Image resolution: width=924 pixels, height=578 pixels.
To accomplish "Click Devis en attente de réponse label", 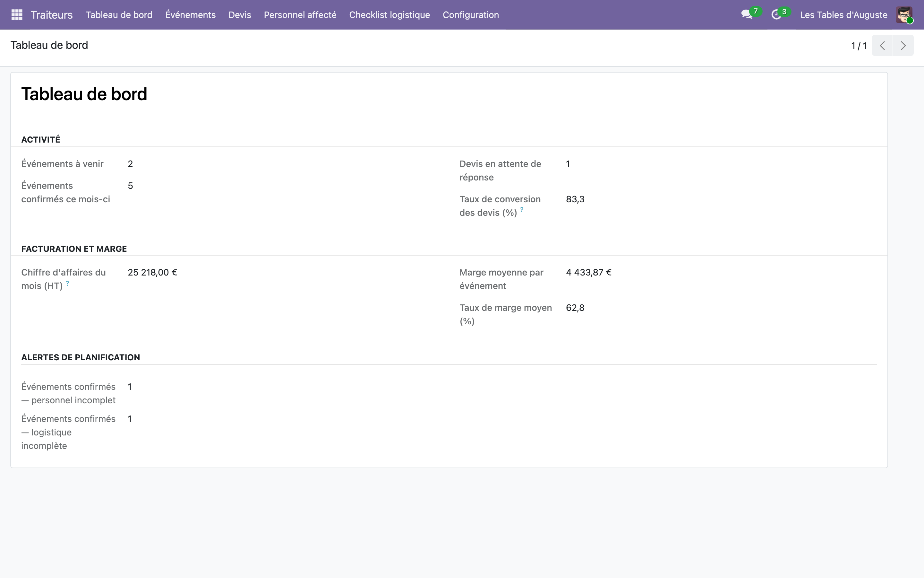I will coord(500,171).
